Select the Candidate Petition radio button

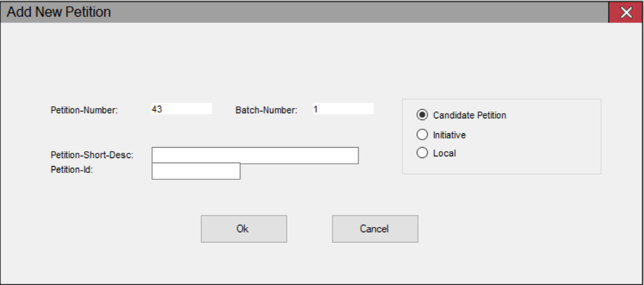(422, 115)
